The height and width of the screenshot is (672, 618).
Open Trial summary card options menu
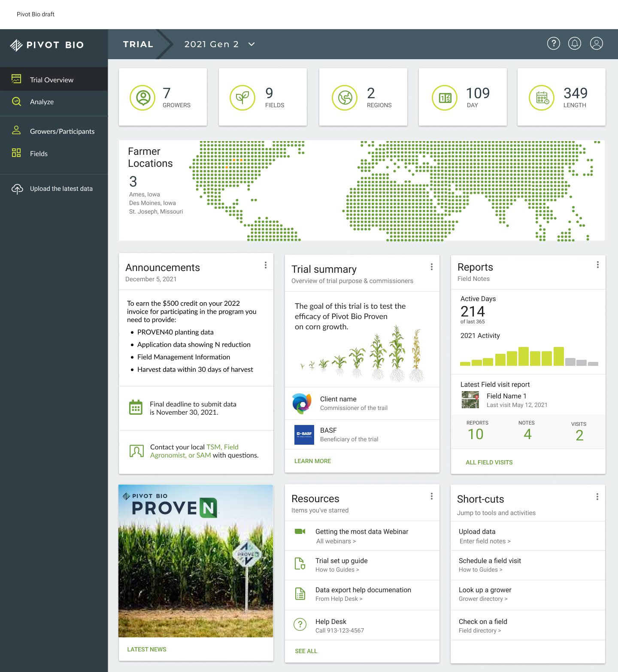click(431, 267)
